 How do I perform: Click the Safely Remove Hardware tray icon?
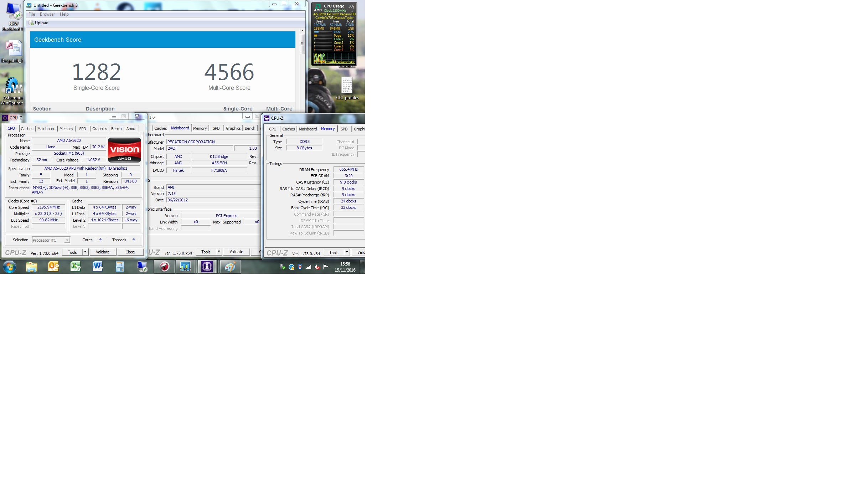[283, 267]
